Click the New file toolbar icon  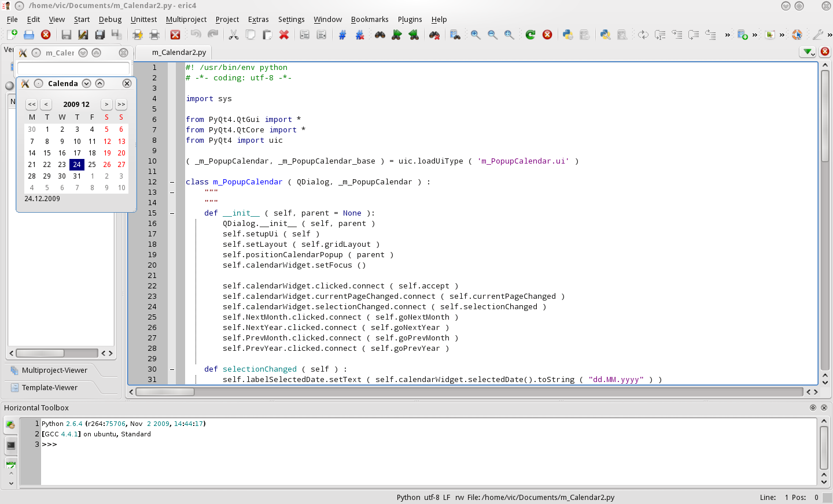point(12,35)
